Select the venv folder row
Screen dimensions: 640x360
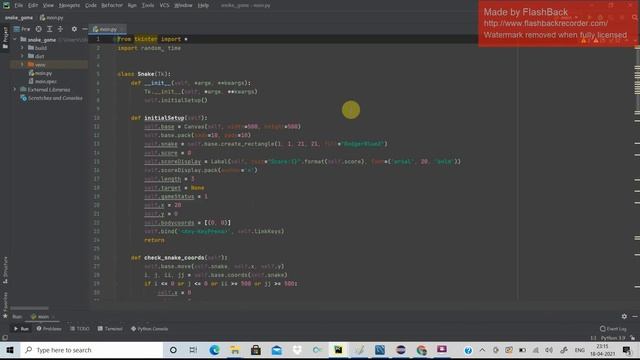[49, 64]
